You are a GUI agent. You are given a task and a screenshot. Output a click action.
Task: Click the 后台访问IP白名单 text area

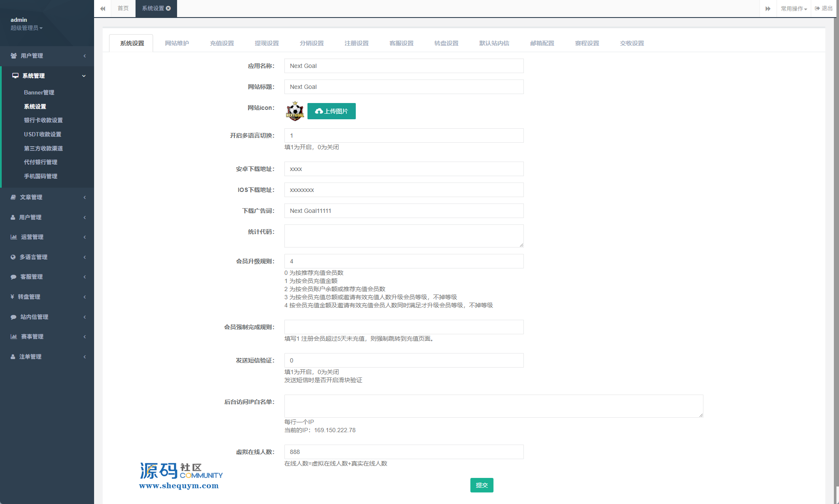pos(493,406)
